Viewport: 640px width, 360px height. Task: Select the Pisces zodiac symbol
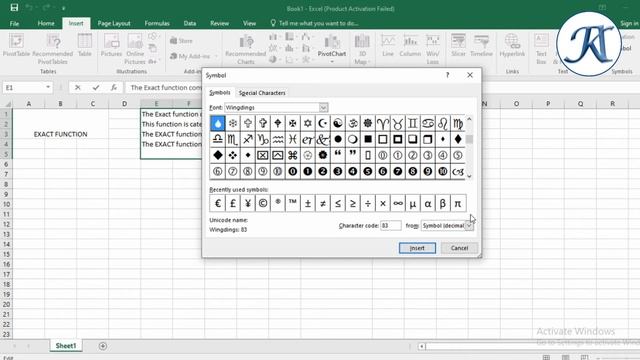click(293, 140)
